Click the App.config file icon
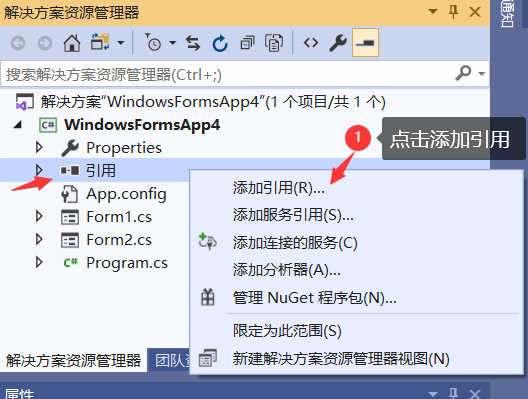This screenshot has width=528, height=399. pos(70,194)
